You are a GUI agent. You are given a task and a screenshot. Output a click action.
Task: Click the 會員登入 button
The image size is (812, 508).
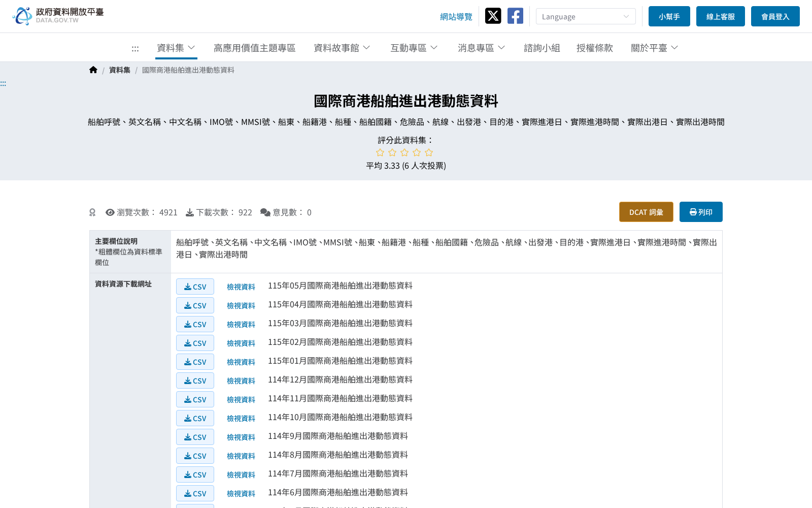[775, 16]
